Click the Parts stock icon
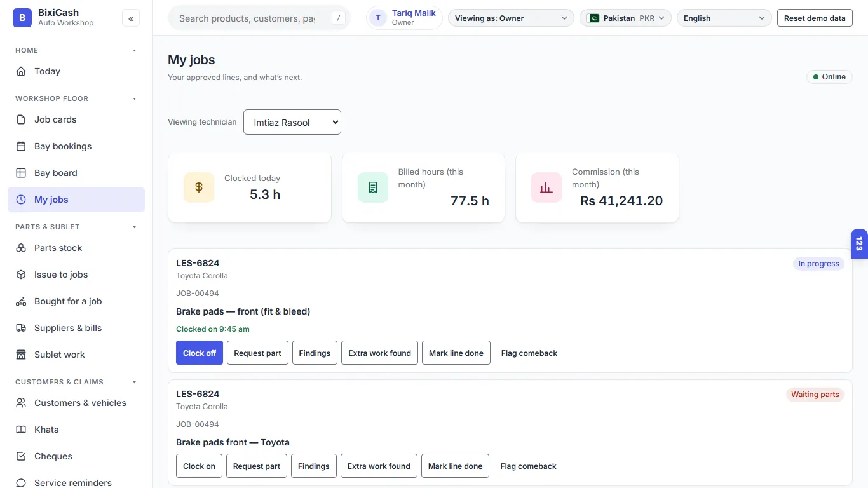 pyautogui.click(x=21, y=248)
